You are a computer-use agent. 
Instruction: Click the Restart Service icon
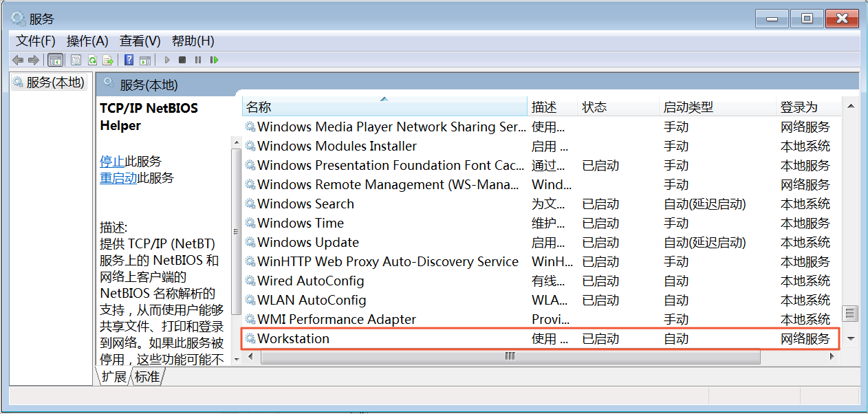215,60
